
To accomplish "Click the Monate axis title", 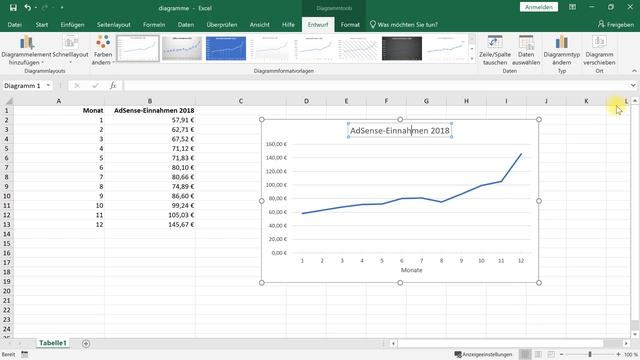I will coord(411,270).
